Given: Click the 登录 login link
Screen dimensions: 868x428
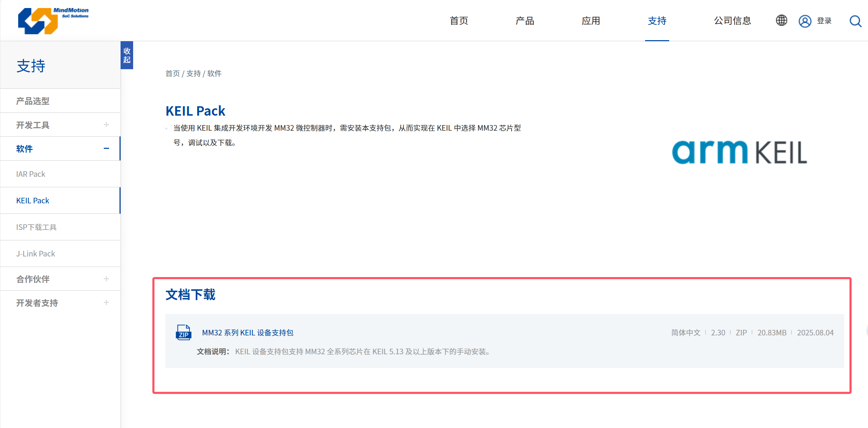Looking at the screenshot, I should [x=824, y=21].
